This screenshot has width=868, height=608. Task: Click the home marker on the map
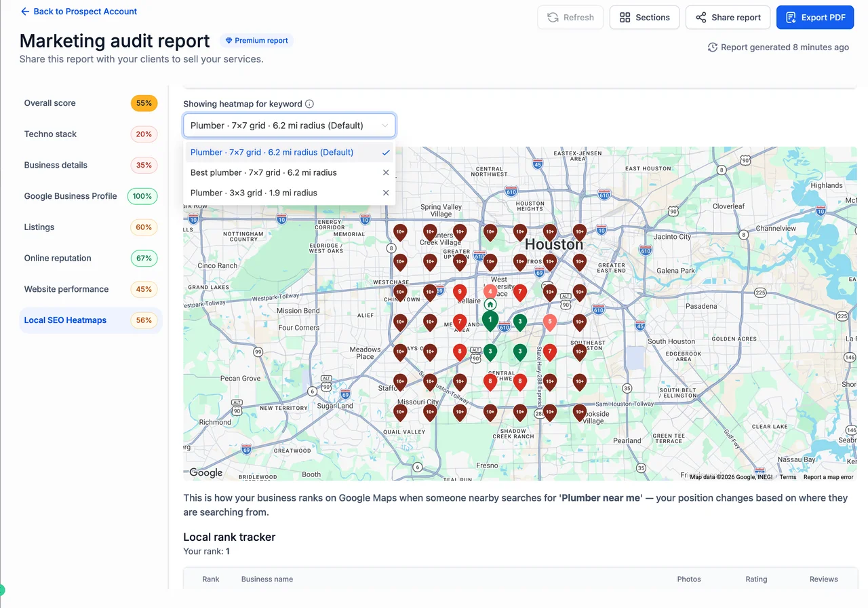[x=490, y=305]
